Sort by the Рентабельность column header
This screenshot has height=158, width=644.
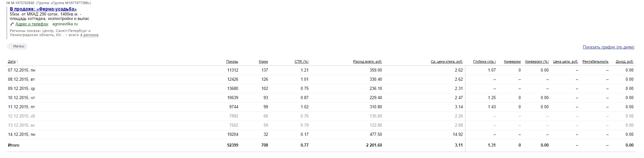pos(595,62)
